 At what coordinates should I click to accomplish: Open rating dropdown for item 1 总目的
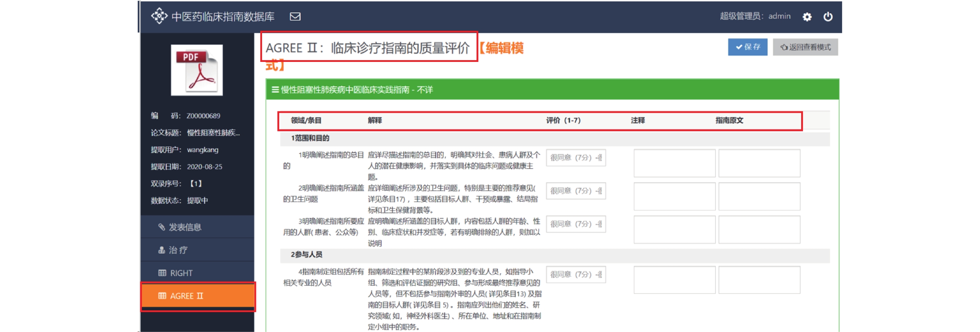coord(576,158)
